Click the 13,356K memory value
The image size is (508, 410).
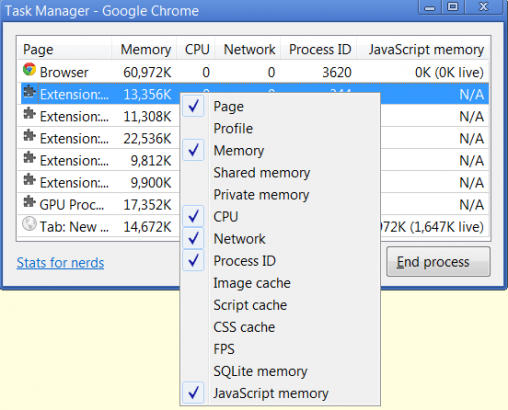[147, 94]
